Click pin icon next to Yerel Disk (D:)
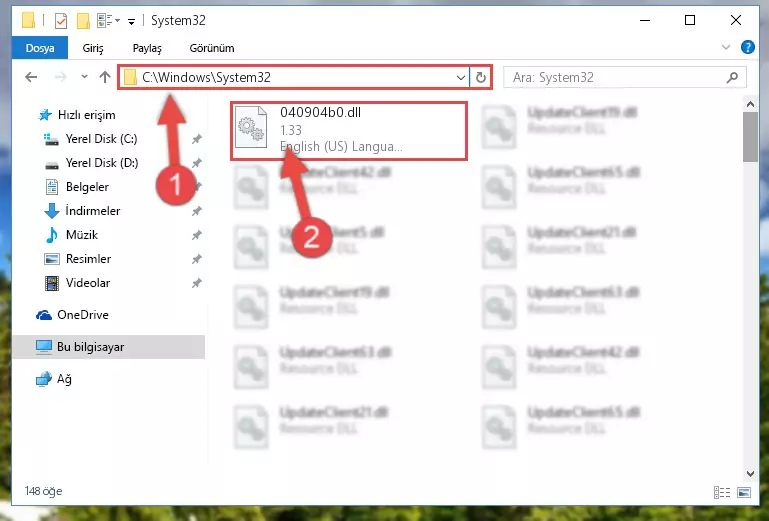The image size is (769, 521). 197,163
